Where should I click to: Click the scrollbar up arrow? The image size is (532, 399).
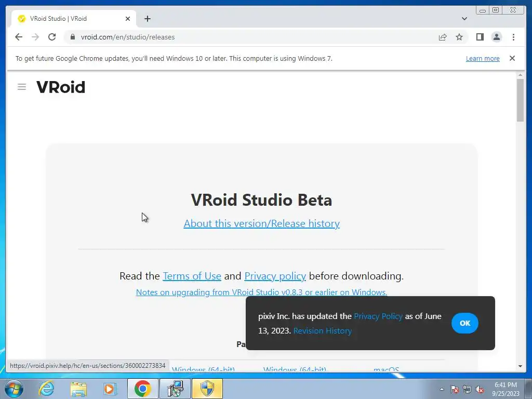[x=520, y=75]
